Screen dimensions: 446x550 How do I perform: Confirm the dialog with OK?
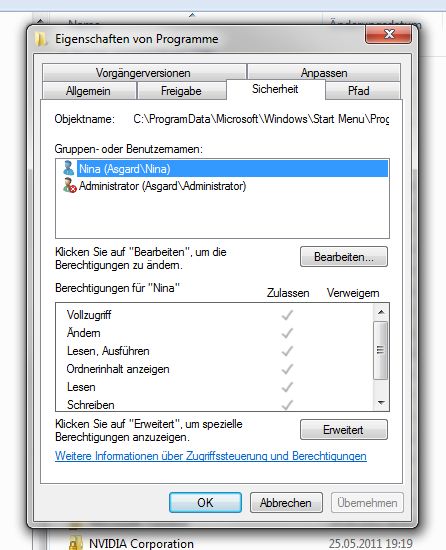click(205, 502)
